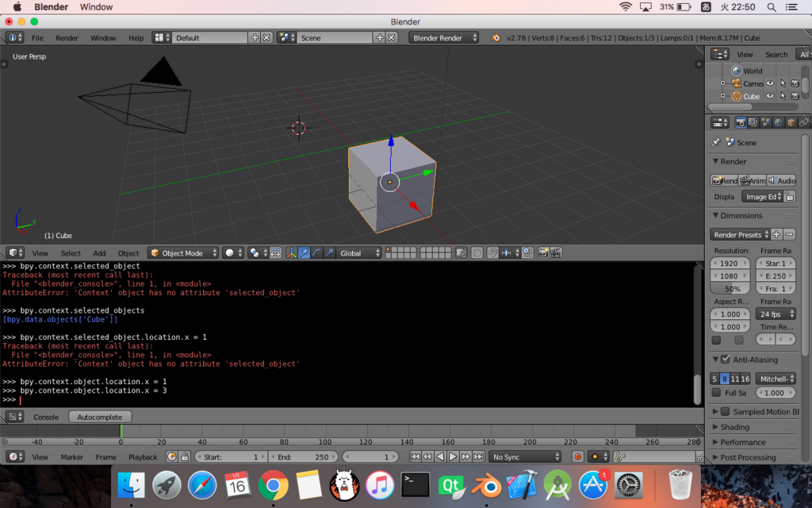Open the Render menu in top bar
Viewport: 812px width, 508px height.
click(67, 38)
